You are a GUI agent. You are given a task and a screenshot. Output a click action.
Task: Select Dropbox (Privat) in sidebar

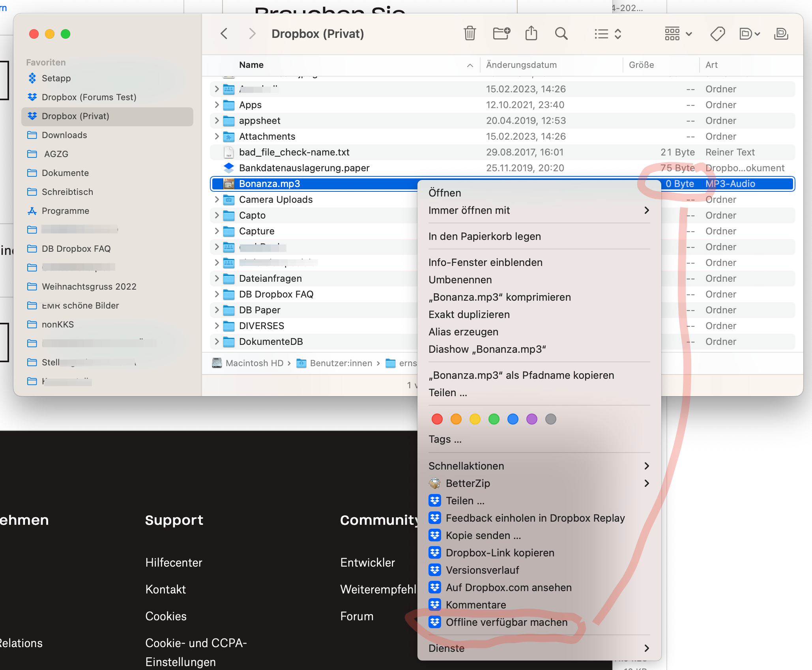[x=107, y=116]
